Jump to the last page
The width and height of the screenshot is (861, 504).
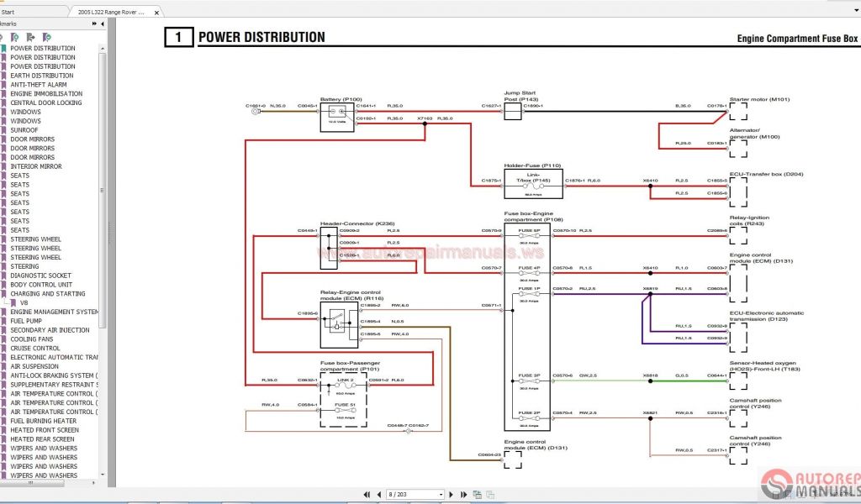click(x=463, y=495)
